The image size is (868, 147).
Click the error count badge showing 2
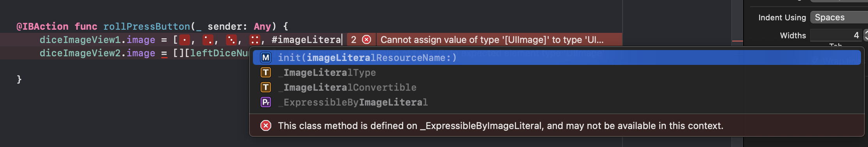pyautogui.click(x=354, y=39)
